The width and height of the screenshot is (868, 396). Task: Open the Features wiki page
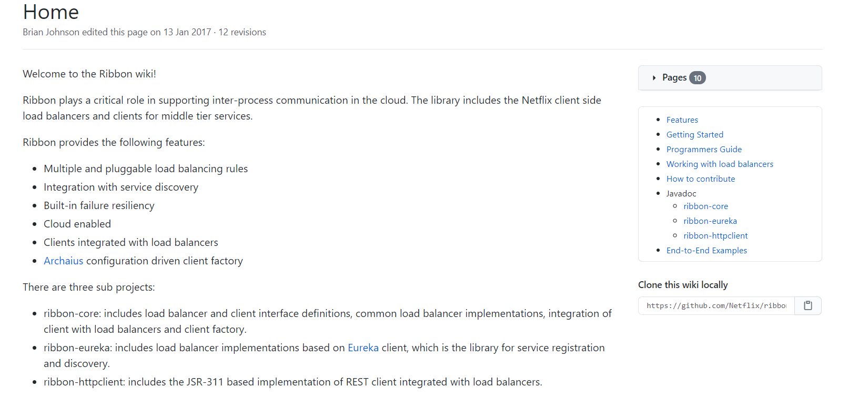pyautogui.click(x=682, y=120)
